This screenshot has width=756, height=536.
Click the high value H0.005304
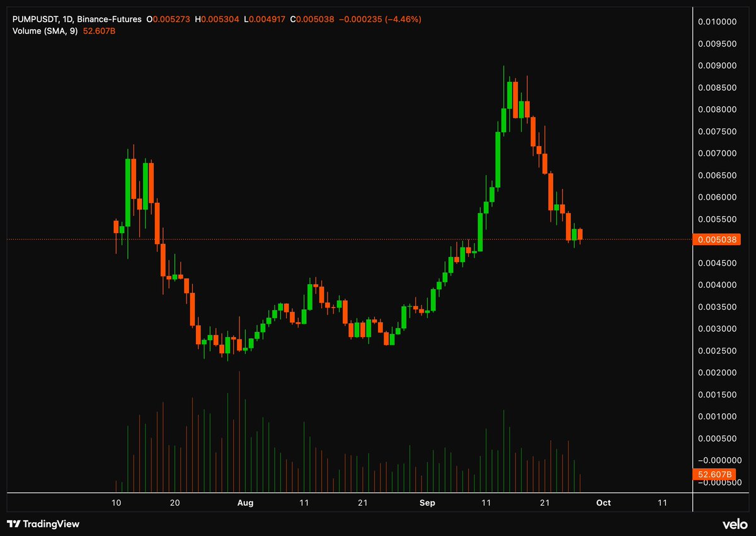(217, 20)
